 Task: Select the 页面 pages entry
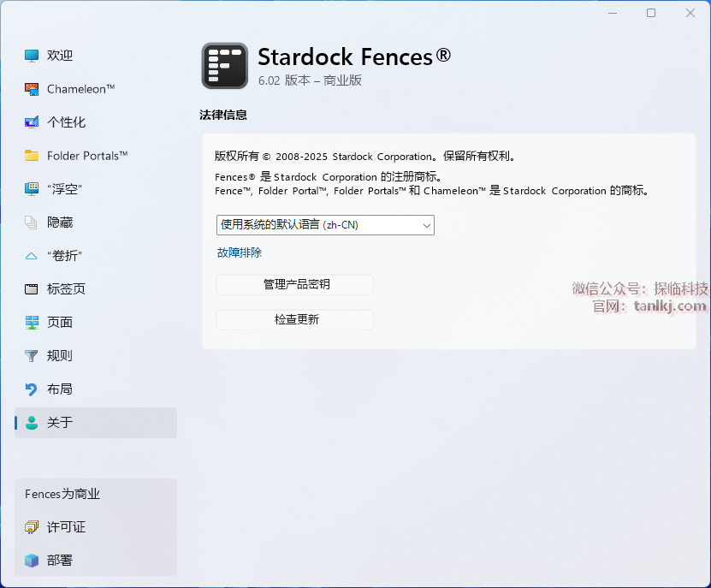click(96, 322)
